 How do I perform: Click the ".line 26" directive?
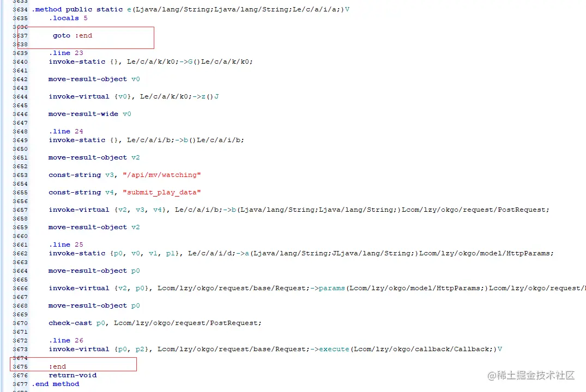click(66, 340)
